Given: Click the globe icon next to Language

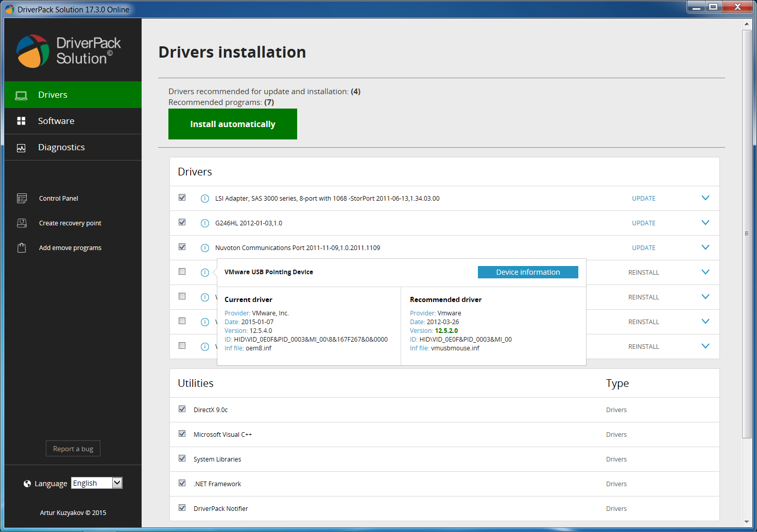Looking at the screenshot, I should click(27, 483).
